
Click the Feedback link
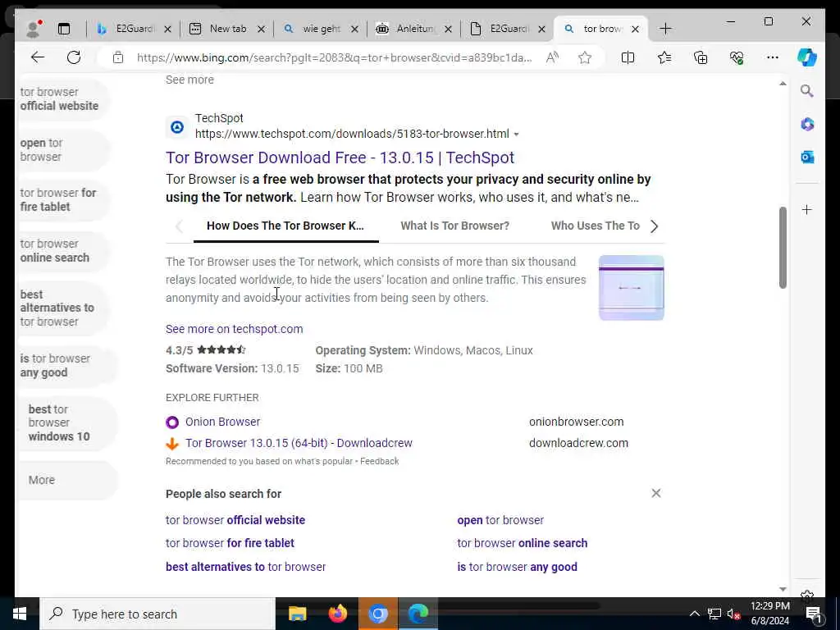tap(379, 461)
